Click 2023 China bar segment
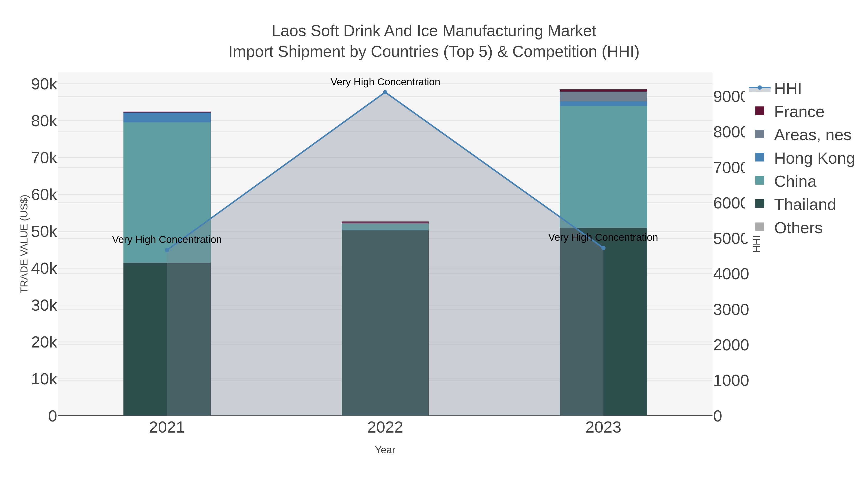The image size is (868, 488). [x=603, y=167]
